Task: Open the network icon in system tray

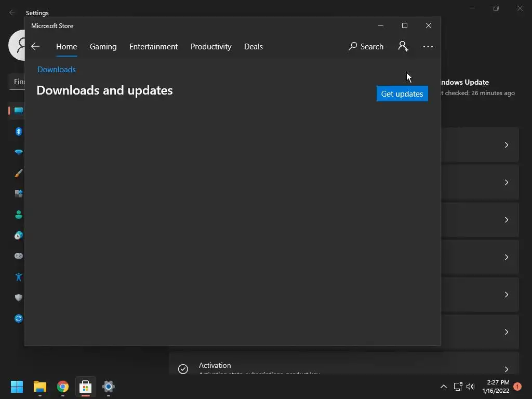Action: 458,387
